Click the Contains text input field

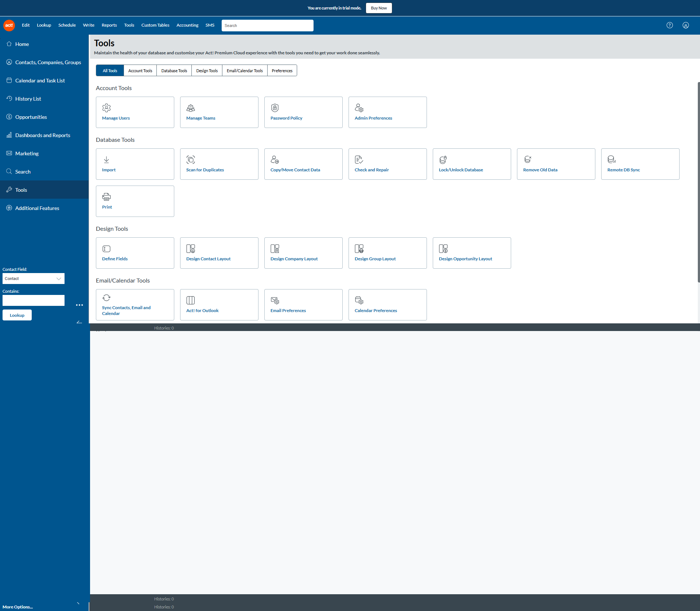34,300
